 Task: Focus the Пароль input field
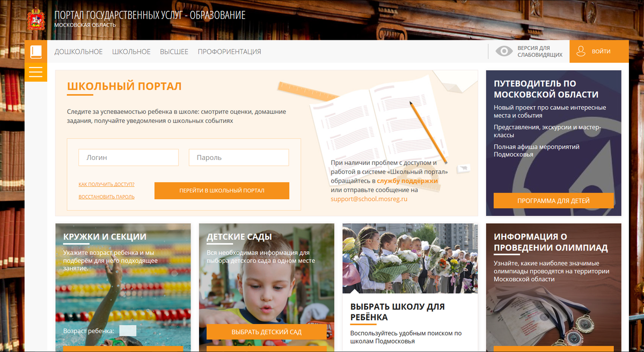[239, 158]
